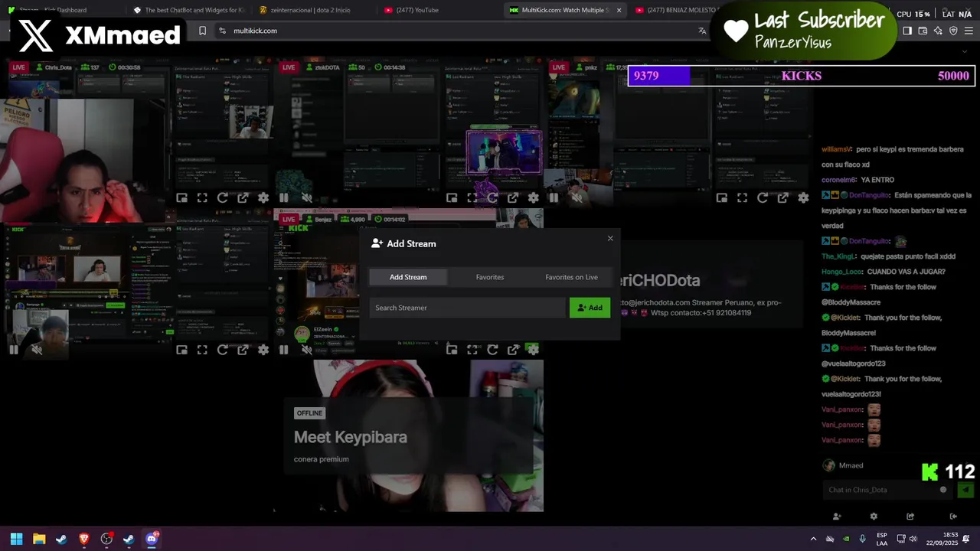Screen dimensions: 980x551
Task: Expand the chevron below the browser toolbar
Action: [965, 52]
